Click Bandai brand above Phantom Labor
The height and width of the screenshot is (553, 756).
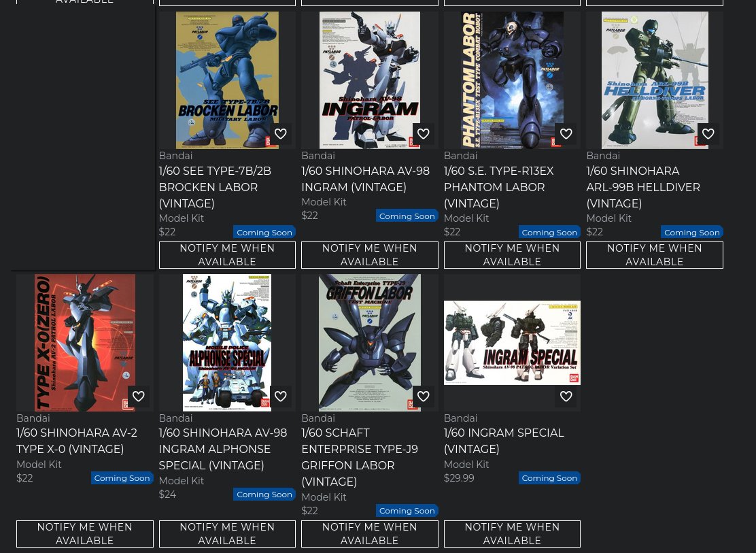[460, 155]
